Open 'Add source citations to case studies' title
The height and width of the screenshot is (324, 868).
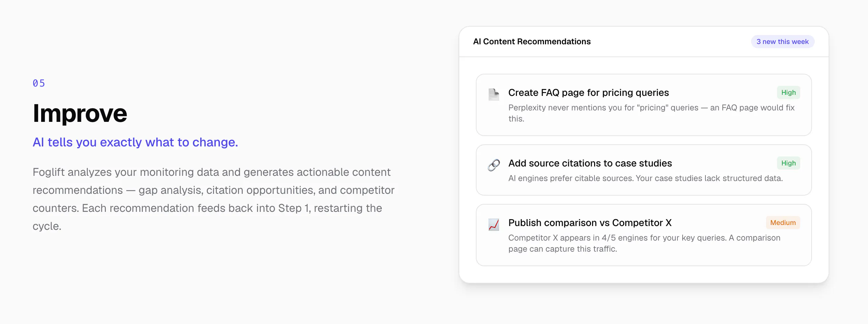(x=590, y=163)
